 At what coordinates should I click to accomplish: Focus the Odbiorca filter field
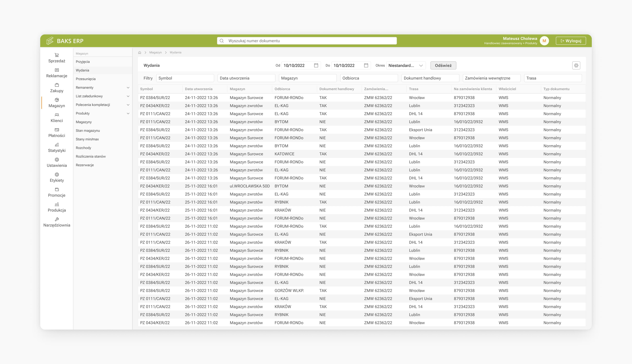point(369,78)
